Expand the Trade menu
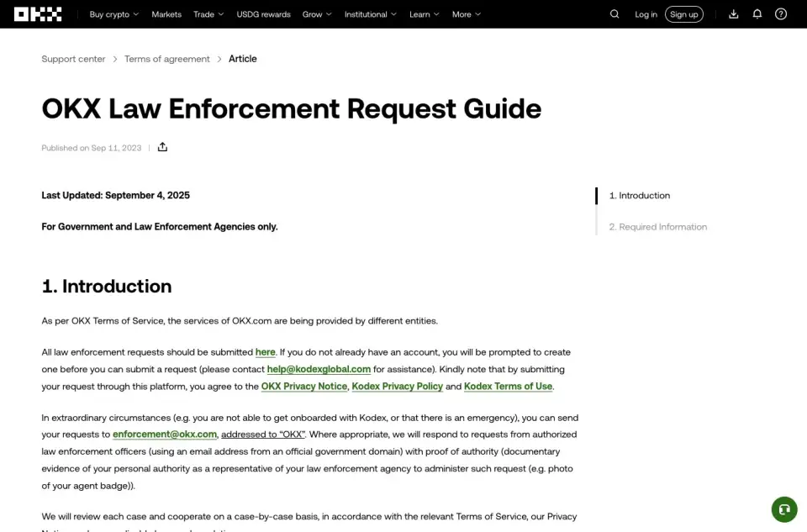 208,14
